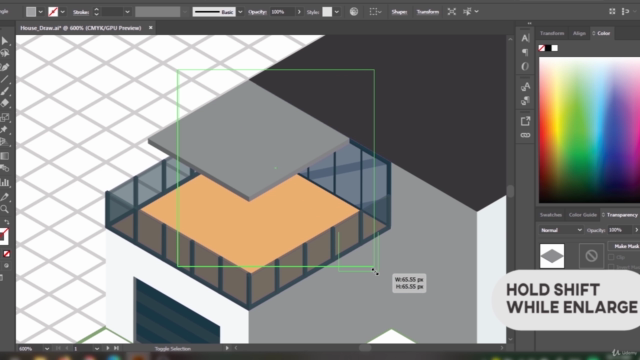Open the Color Guide tab
Screen dimensions: 640x360
[582, 215]
